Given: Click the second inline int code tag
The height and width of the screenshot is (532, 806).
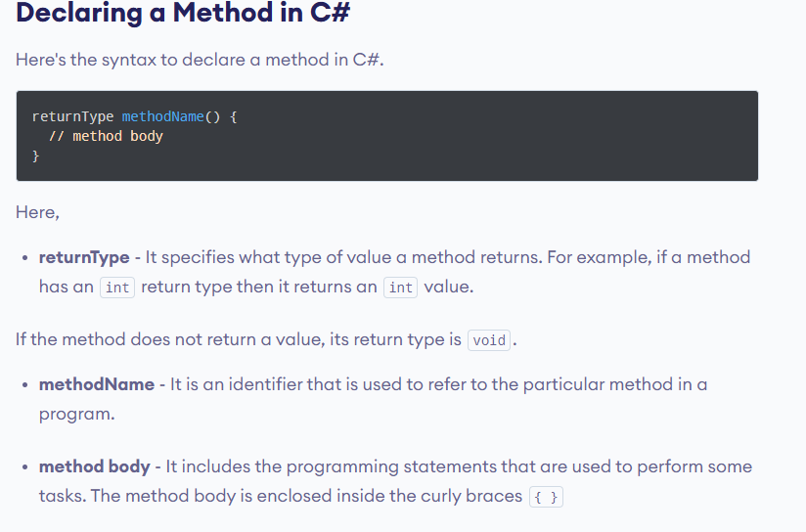Looking at the screenshot, I should (x=400, y=288).
